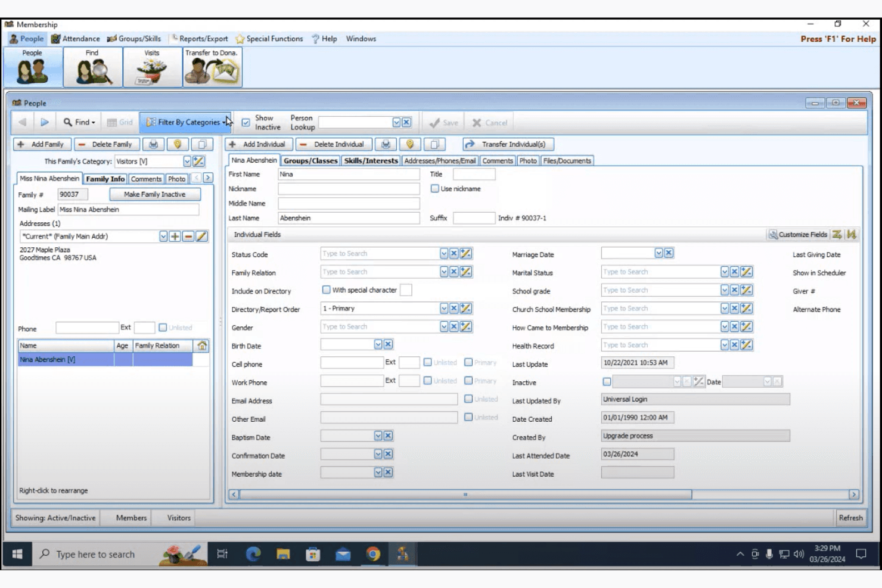Screen dimensions: 882x588
Task: Click the house icon in family list header
Action: point(202,346)
